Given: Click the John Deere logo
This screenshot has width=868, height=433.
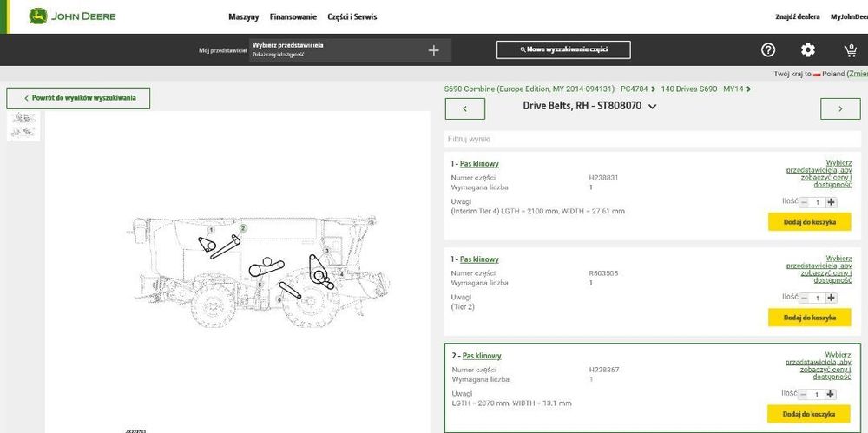Looking at the screenshot, I should click(x=73, y=16).
